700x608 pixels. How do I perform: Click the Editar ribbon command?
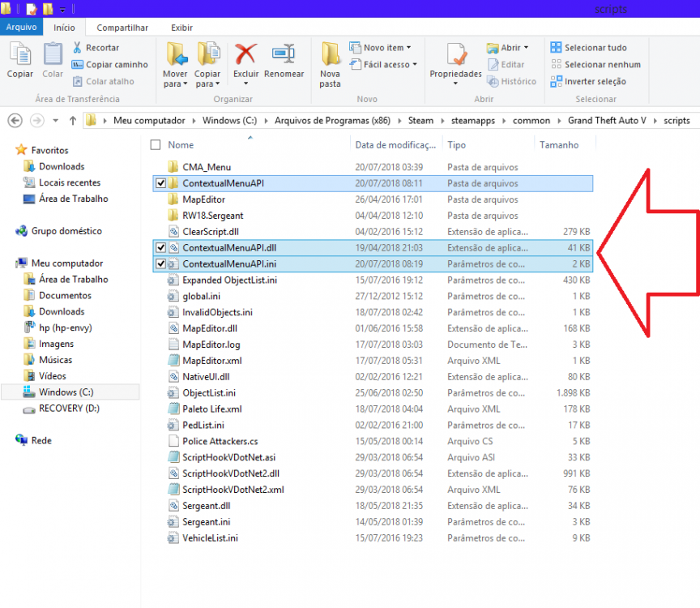click(506, 64)
